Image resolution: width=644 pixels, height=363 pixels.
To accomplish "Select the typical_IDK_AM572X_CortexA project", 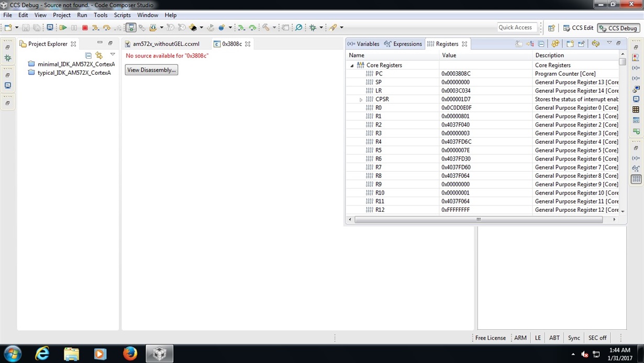I will [69, 73].
